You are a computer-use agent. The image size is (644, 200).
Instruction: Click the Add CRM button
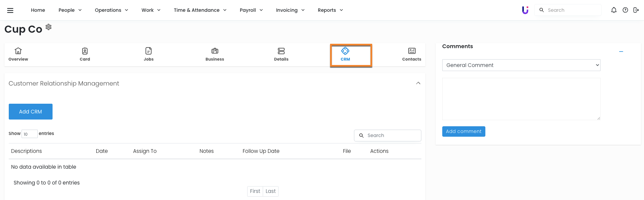31,111
